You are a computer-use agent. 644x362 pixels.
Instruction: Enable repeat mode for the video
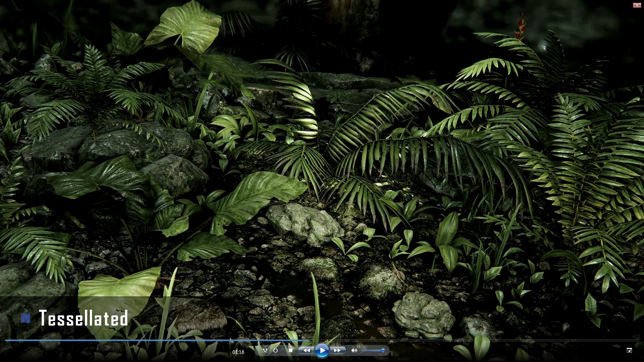click(276, 351)
